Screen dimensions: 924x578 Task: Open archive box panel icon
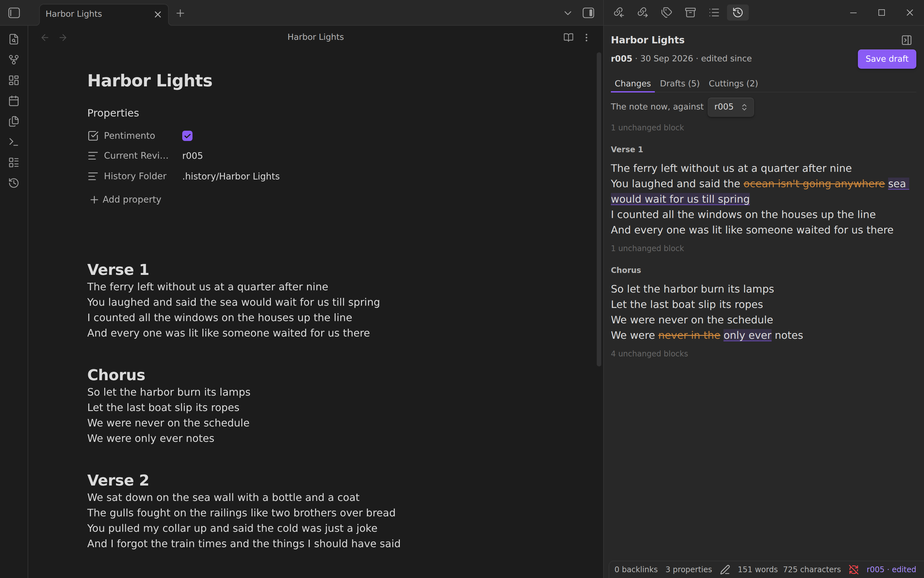click(x=690, y=13)
